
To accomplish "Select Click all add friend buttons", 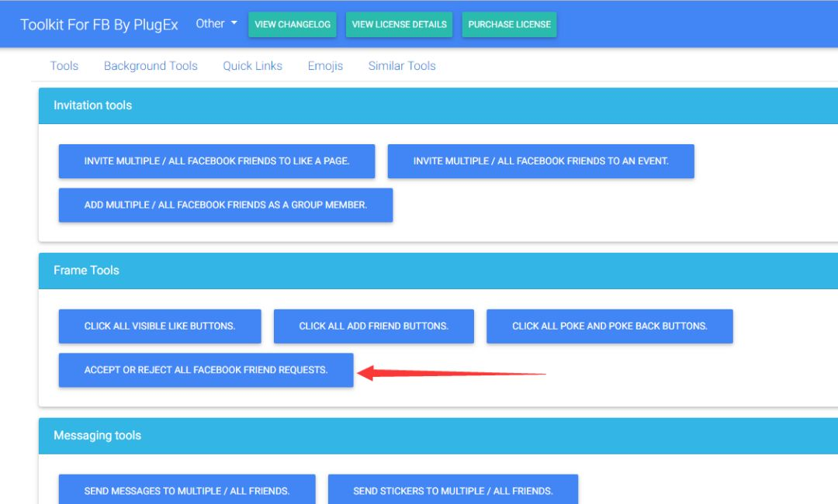I will point(373,326).
